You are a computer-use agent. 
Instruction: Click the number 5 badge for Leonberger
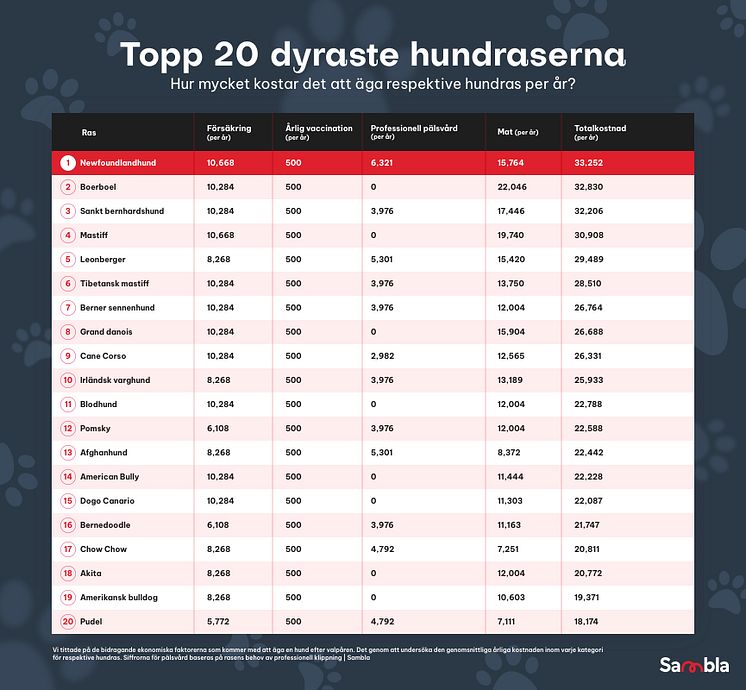[x=68, y=259]
